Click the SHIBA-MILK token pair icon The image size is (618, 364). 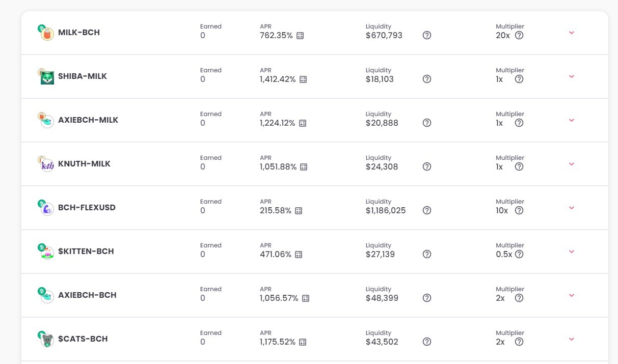pyautogui.click(x=46, y=76)
